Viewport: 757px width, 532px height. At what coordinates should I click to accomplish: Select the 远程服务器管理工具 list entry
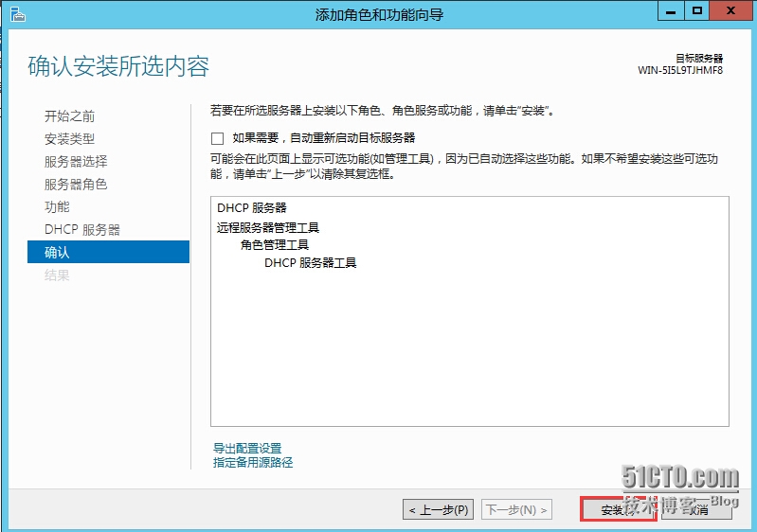click(x=268, y=227)
